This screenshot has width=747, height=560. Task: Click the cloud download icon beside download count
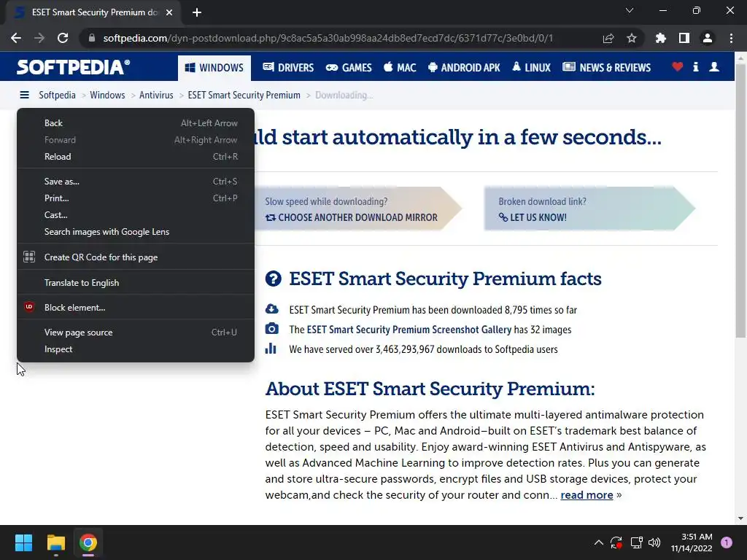click(x=271, y=309)
